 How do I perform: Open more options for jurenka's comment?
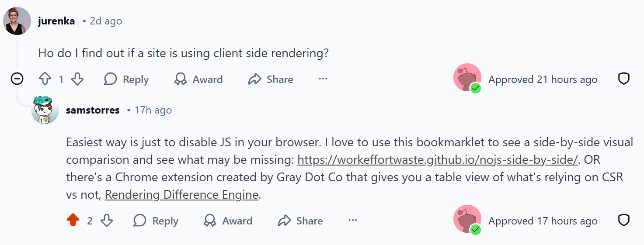coord(323,79)
